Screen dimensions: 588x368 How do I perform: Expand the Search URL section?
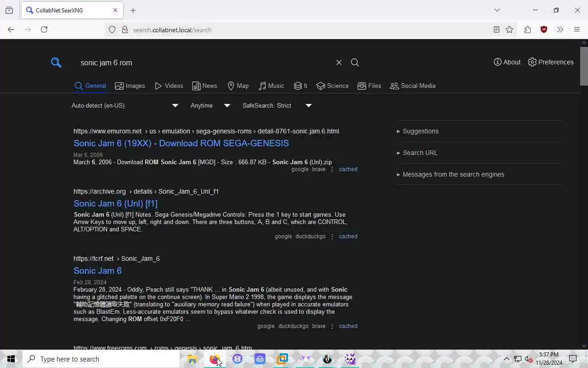(479, 153)
